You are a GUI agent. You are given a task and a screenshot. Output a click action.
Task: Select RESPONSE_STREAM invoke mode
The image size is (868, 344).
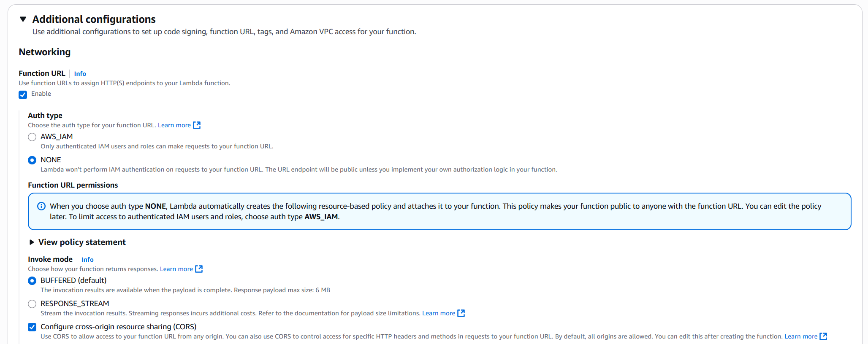(32, 304)
